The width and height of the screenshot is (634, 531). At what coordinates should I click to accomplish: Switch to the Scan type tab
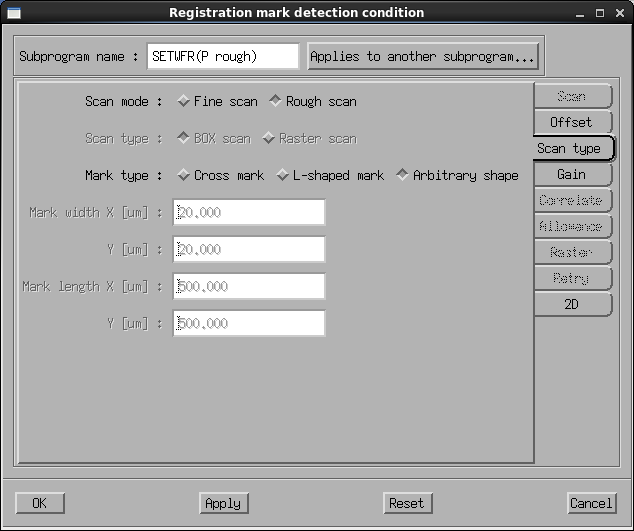point(569,148)
